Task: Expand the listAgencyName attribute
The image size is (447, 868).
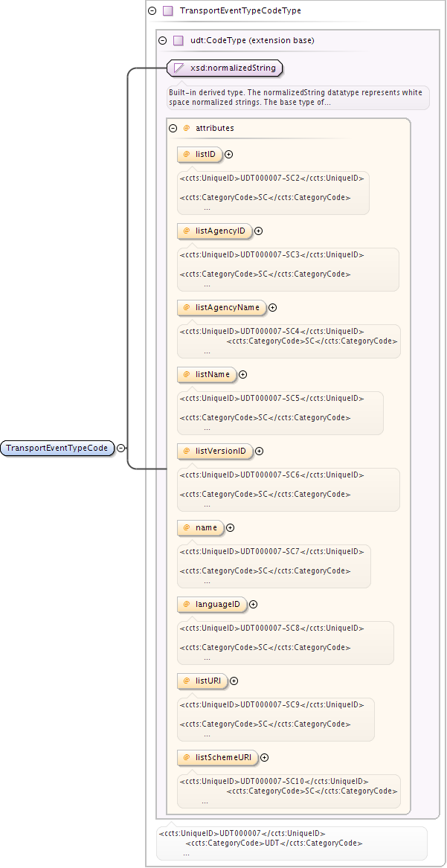Action: pos(273,308)
